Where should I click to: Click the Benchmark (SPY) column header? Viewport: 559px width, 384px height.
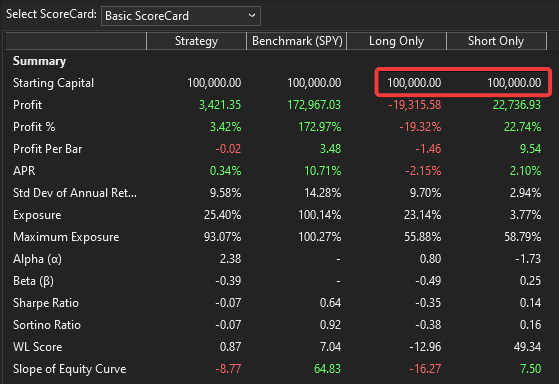coord(297,41)
